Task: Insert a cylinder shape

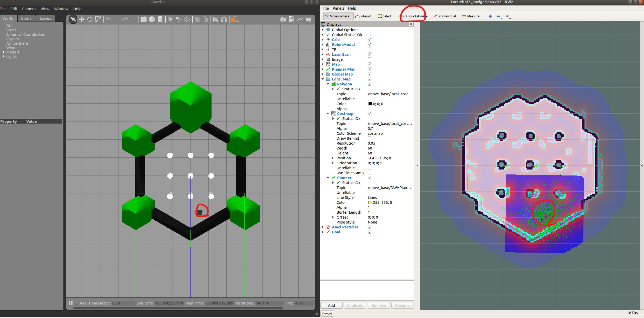Action: click(160, 19)
